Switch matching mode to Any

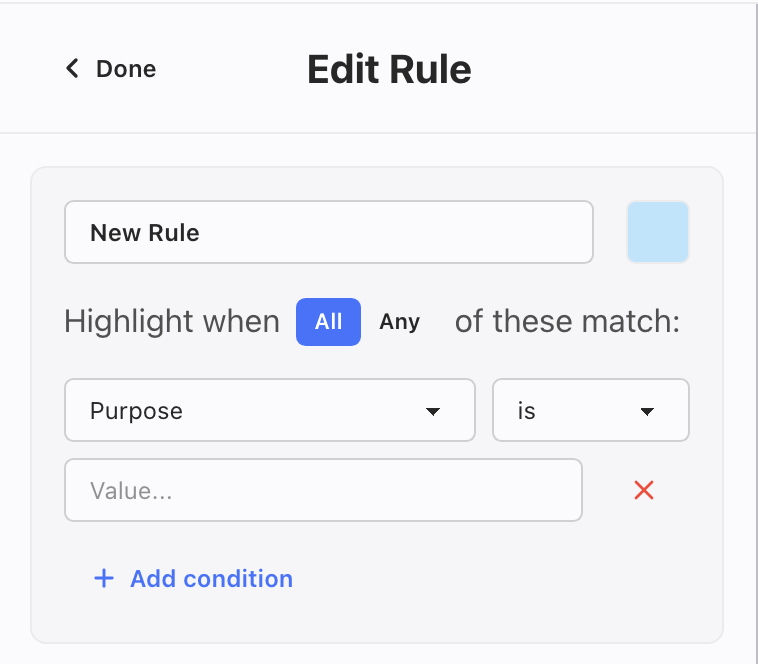[399, 322]
